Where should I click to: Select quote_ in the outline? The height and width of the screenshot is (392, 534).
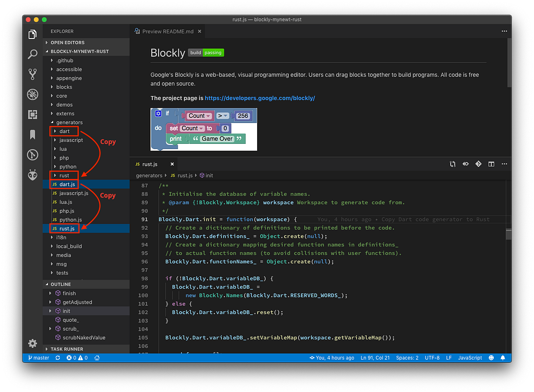click(x=87, y=320)
